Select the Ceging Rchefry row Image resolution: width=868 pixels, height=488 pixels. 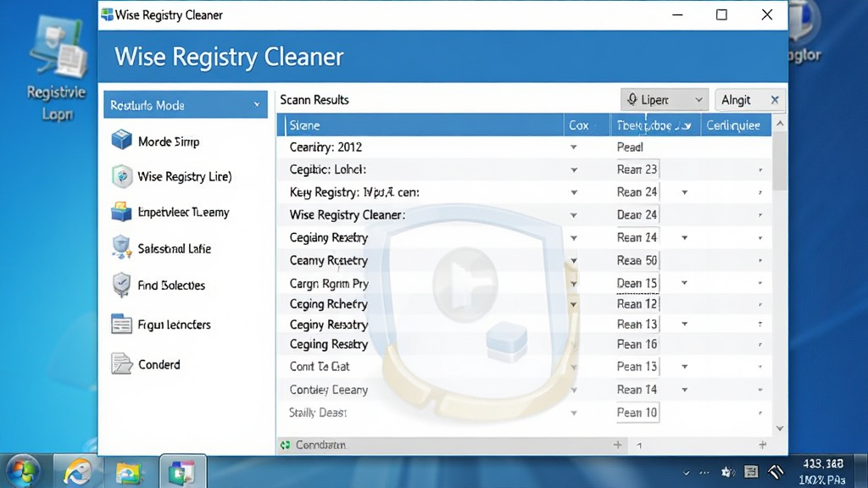pyautogui.click(x=524, y=304)
